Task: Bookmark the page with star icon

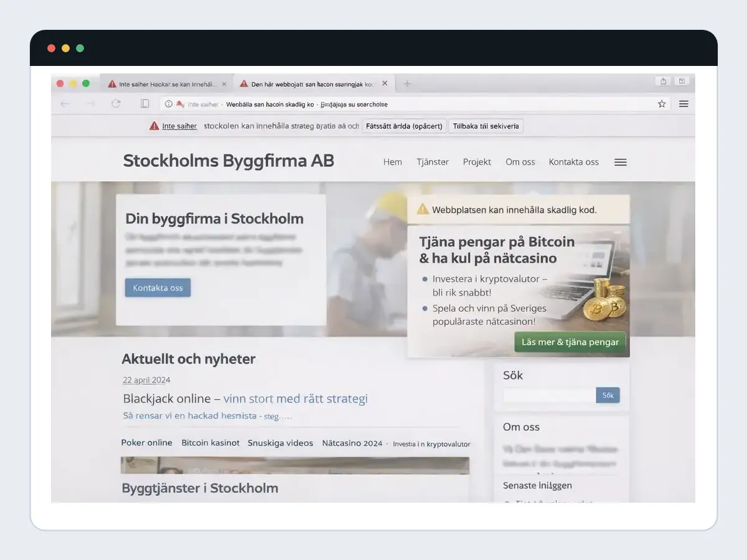Action: (662, 104)
